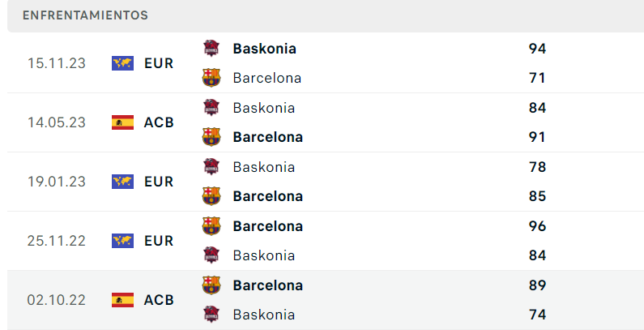The image size is (644, 330).
Task: Open Baskonia team link in 15.11.23 game
Action: [x=264, y=49]
